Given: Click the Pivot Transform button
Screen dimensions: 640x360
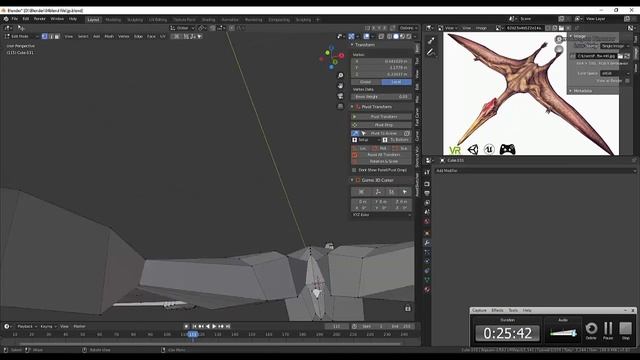Looking at the screenshot, I should pos(381,117).
